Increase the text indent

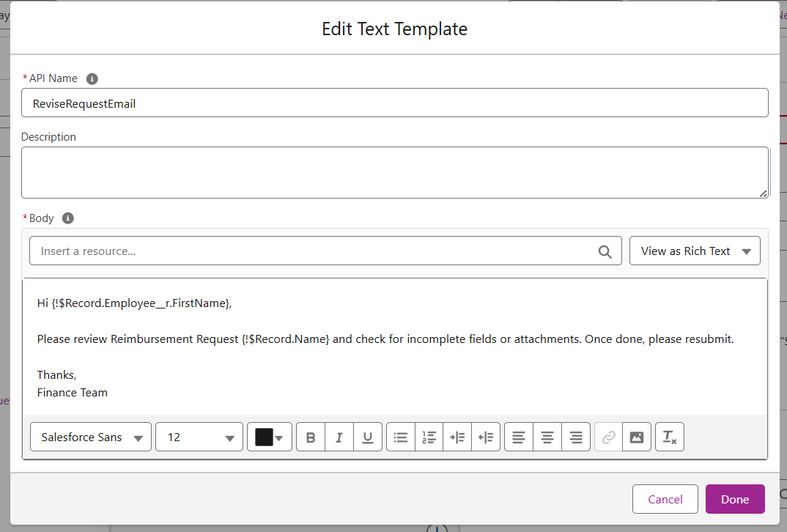(457, 437)
